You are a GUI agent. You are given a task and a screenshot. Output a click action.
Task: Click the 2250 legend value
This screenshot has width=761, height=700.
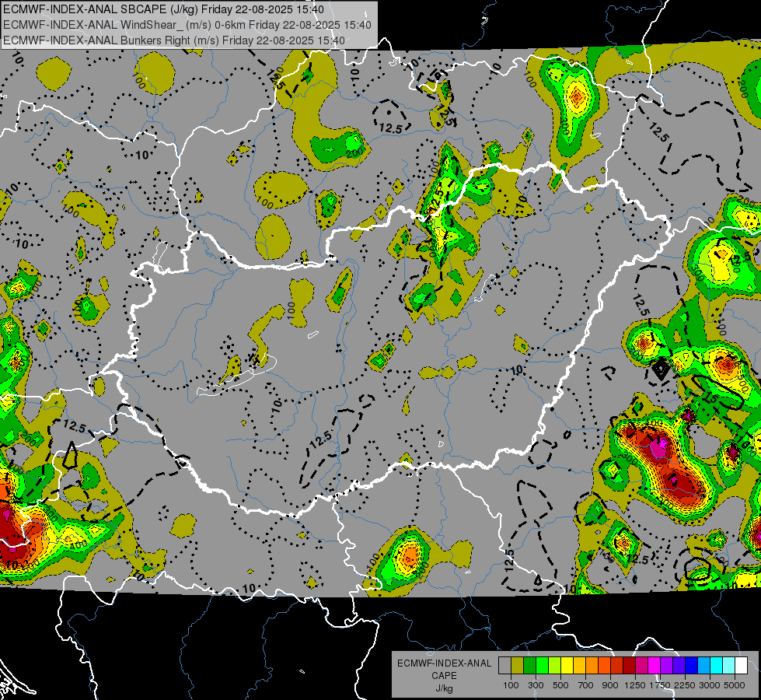pyautogui.click(x=685, y=685)
